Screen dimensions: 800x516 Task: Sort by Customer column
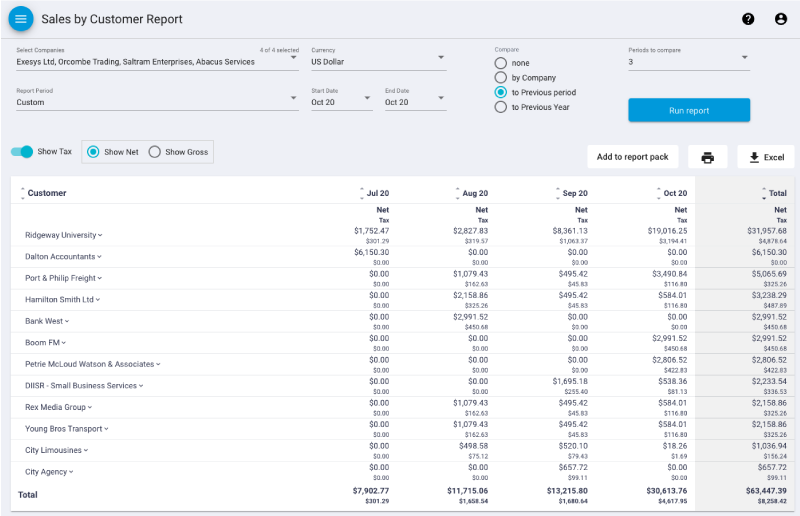coord(43,193)
